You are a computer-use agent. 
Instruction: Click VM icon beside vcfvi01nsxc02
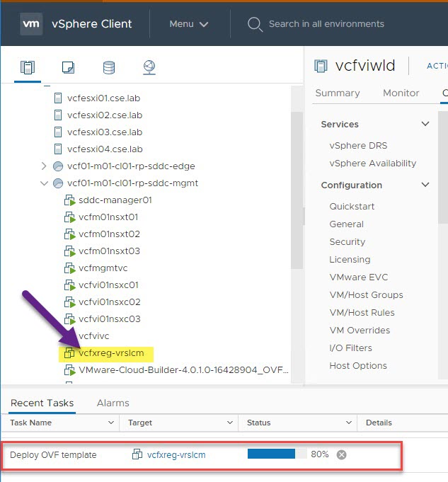pos(69,302)
